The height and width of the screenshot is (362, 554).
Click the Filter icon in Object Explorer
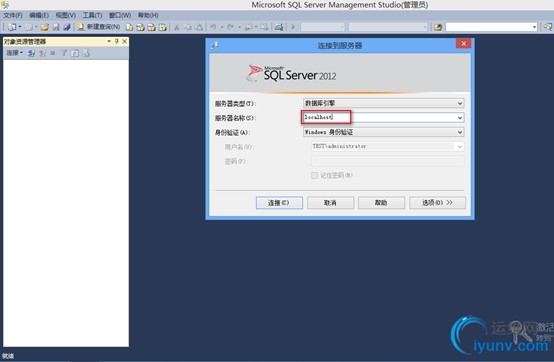pos(64,53)
